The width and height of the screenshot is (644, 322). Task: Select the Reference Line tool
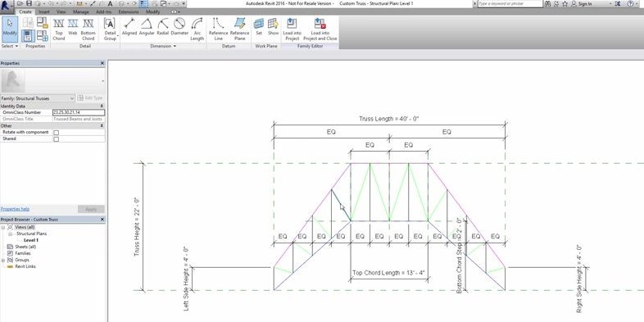click(219, 29)
